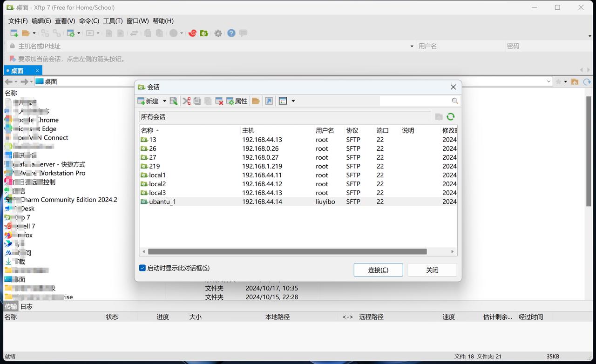Sort sessions by 主机 column header

point(277,130)
